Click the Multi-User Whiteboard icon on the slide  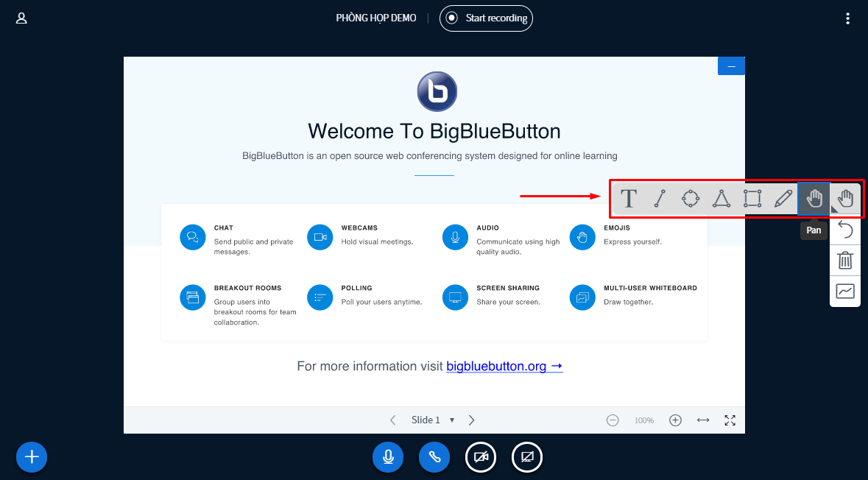(582, 297)
